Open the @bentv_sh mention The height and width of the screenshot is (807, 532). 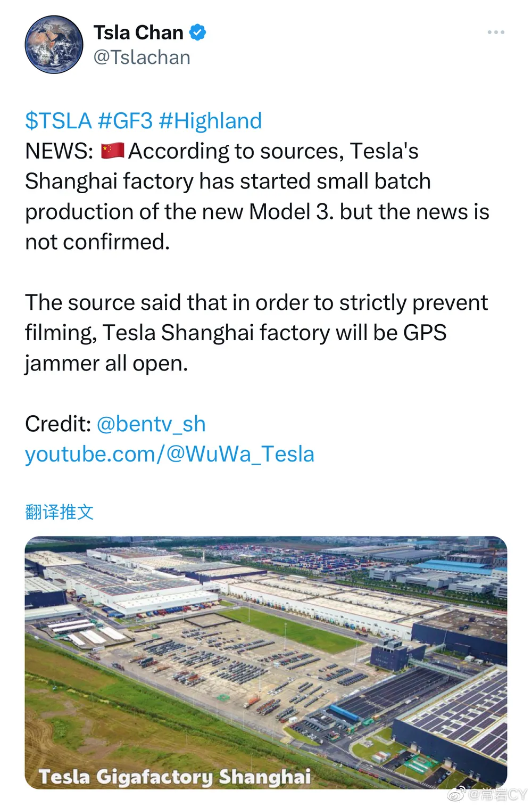(151, 424)
